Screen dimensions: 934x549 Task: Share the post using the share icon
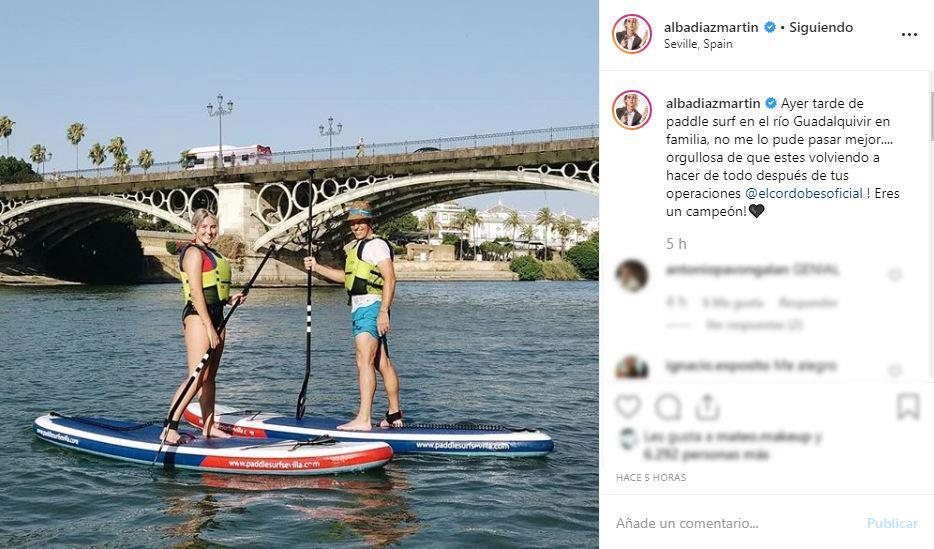pyautogui.click(x=707, y=407)
